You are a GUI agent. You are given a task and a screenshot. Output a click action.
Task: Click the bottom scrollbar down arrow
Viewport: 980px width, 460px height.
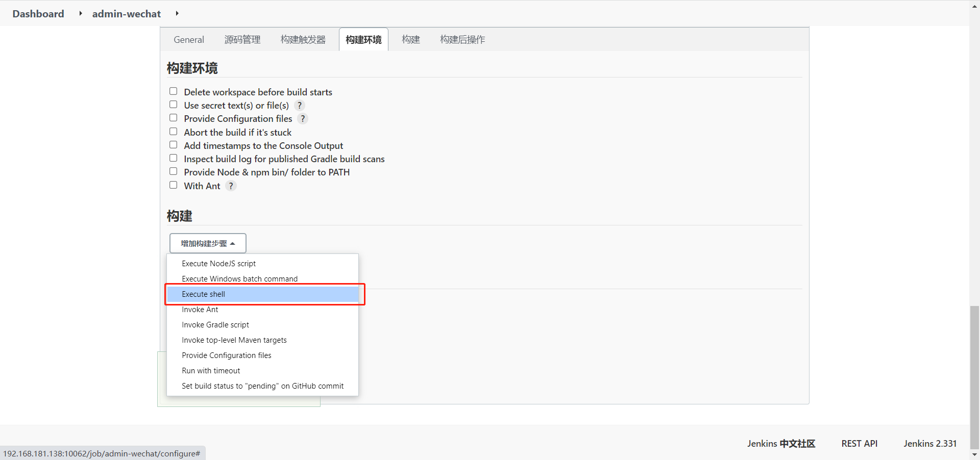[974, 454]
